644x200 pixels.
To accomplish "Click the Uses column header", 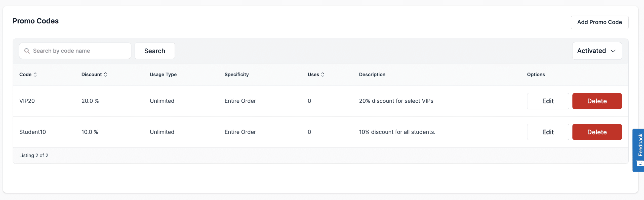I will coord(313,74).
